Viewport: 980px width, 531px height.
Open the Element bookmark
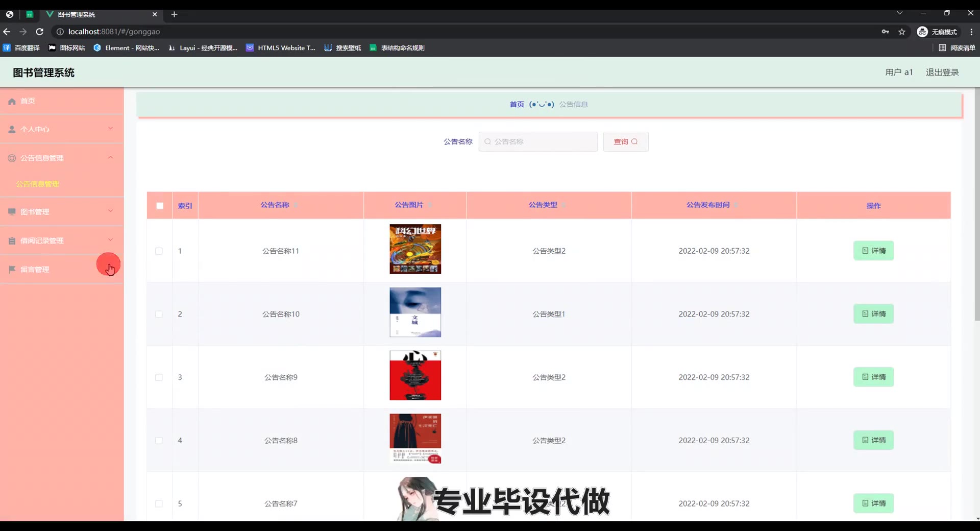tap(126, 48)
